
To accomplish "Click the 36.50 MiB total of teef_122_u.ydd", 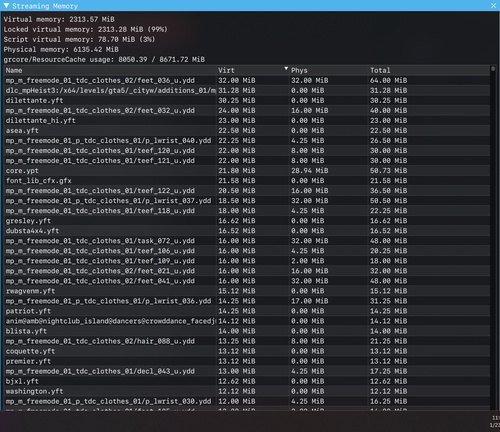I will point(388,191).
